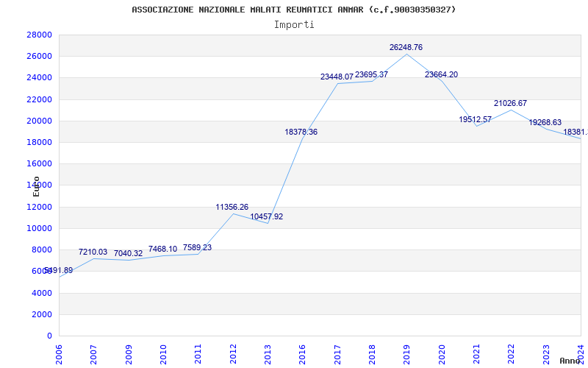Select the 23695.37 data label
This screenshot has width=588, height=368.
[x=371, y=74]
